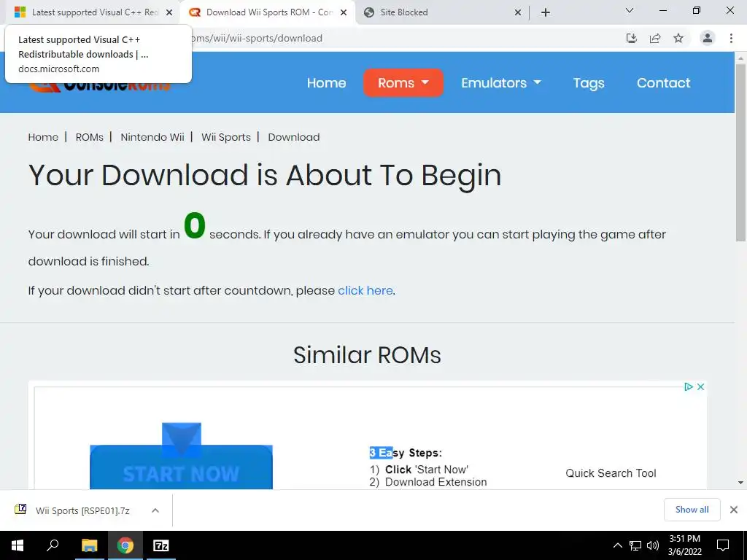
Task: Click the Quick Search Tool ad text
Action: 611,472
